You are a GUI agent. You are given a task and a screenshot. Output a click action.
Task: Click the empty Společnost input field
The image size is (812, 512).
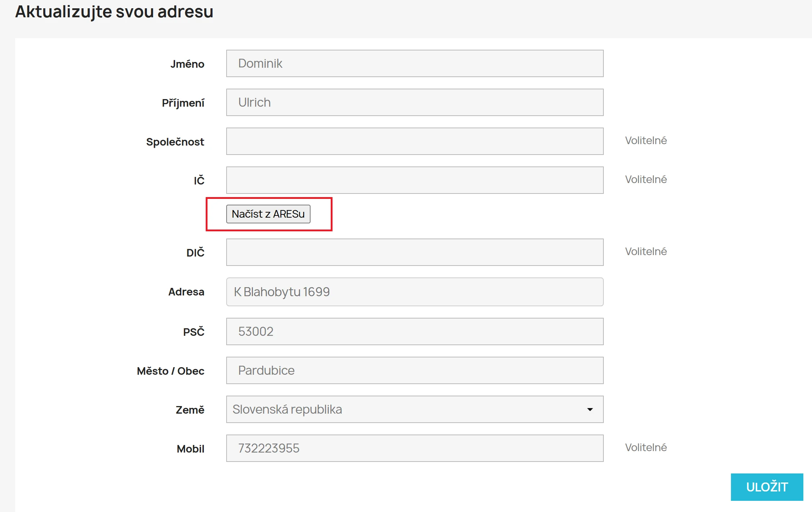coord(415,141)
